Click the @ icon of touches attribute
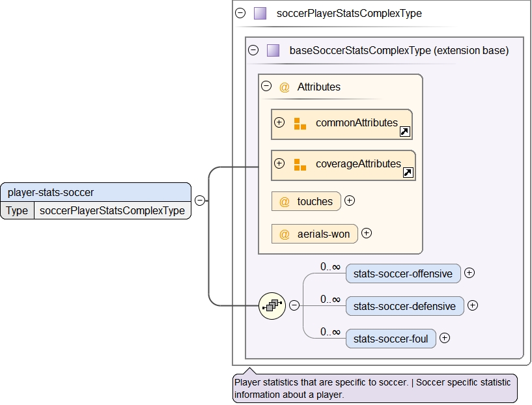 click(285, 202)
